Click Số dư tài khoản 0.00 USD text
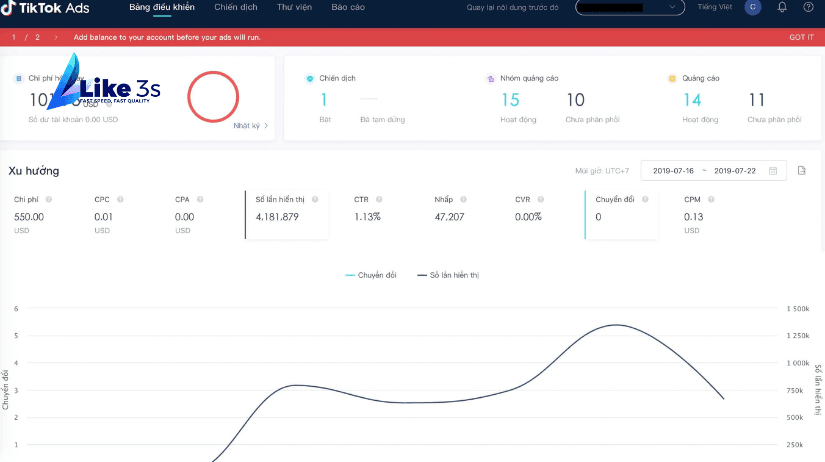This screenshot has height=462, width=825. click(x=73, y=119)
